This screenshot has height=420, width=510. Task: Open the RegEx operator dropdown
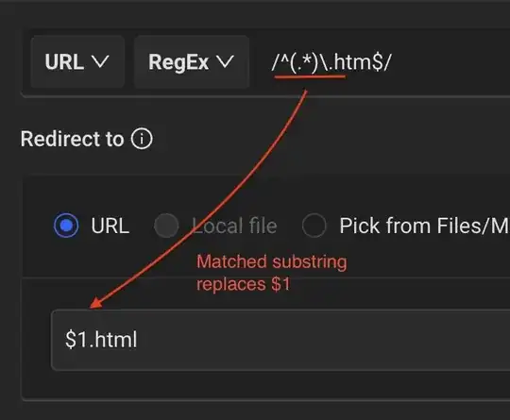click(192, 61)
